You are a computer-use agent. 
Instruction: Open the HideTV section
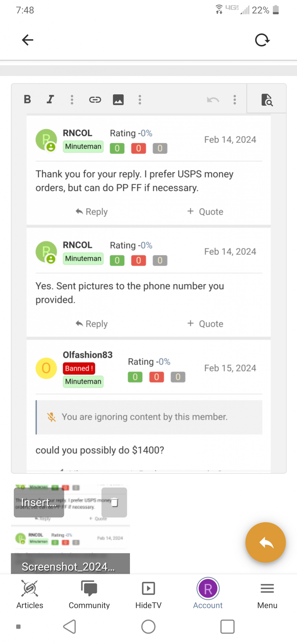click(148, 594)
